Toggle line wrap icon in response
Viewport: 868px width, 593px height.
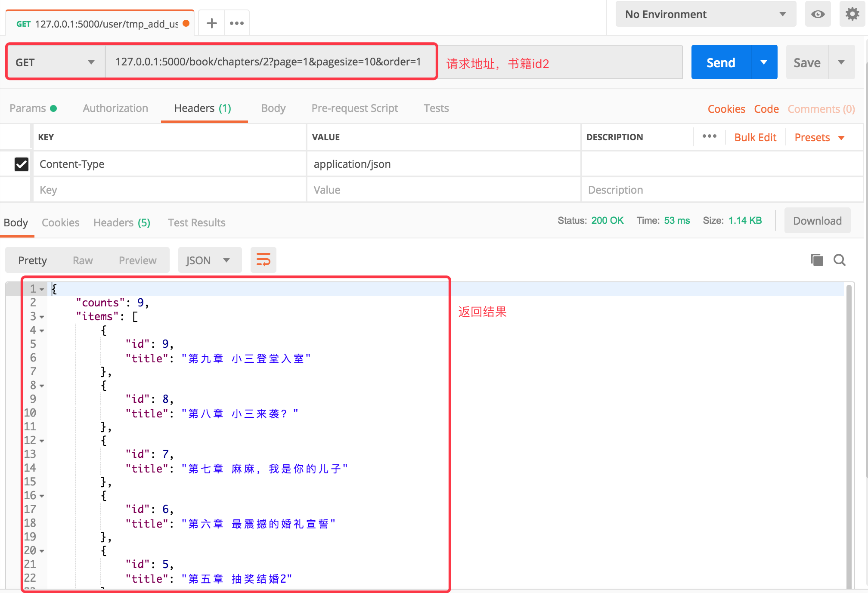point(263,260)
